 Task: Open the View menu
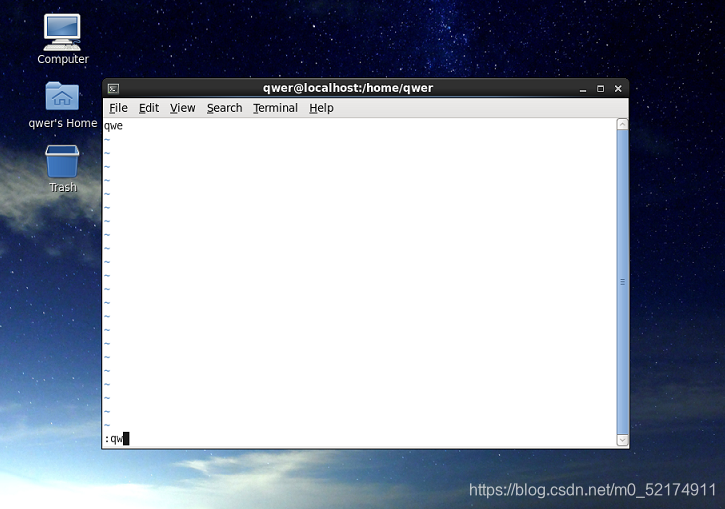183,108
